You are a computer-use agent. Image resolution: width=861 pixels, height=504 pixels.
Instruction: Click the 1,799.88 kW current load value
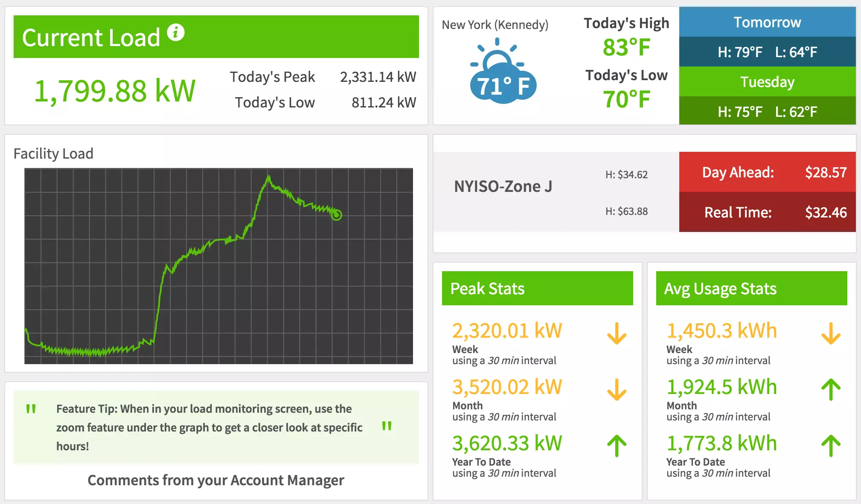(114, 90)
